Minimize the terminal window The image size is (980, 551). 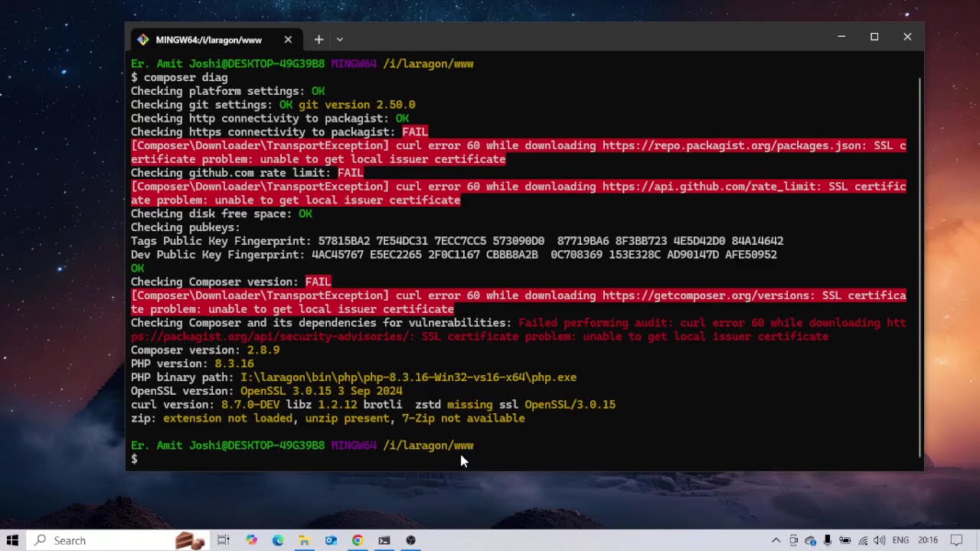tap(841, 37)
